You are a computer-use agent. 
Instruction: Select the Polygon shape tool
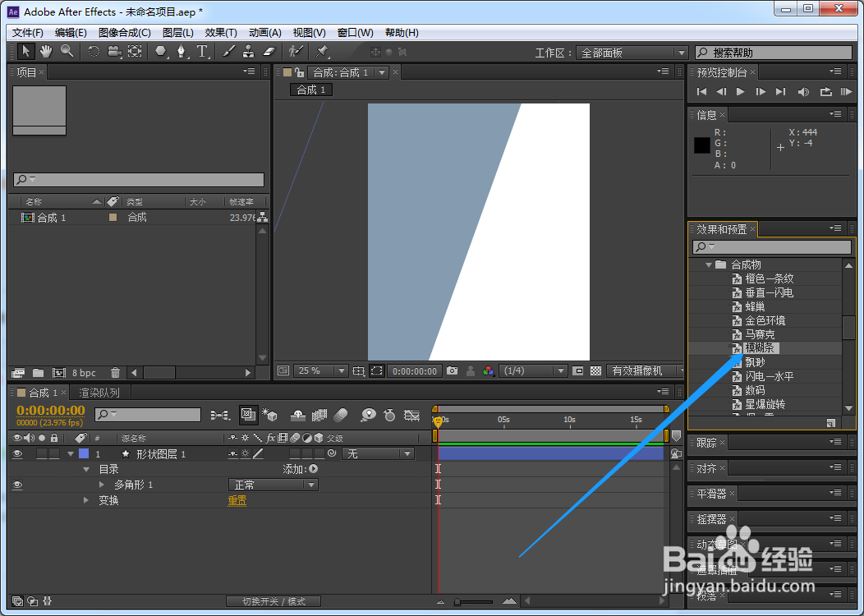pos(160,52)
